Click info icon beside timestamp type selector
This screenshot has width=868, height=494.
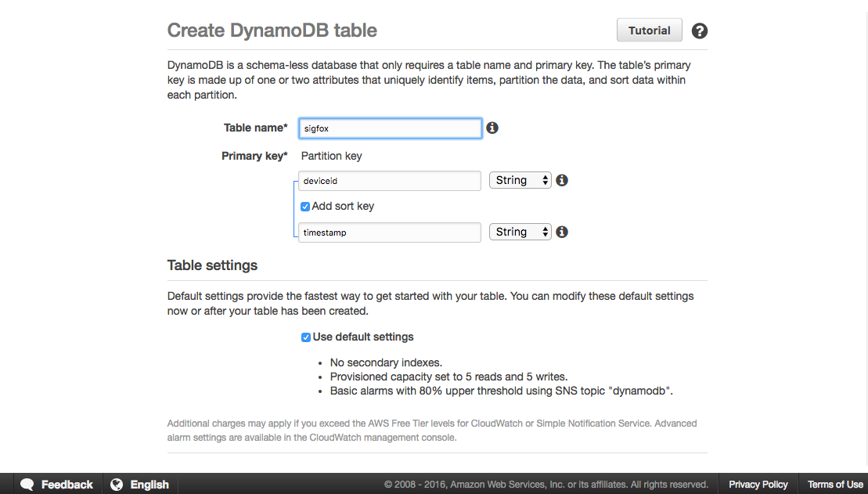tap(562, 232)
